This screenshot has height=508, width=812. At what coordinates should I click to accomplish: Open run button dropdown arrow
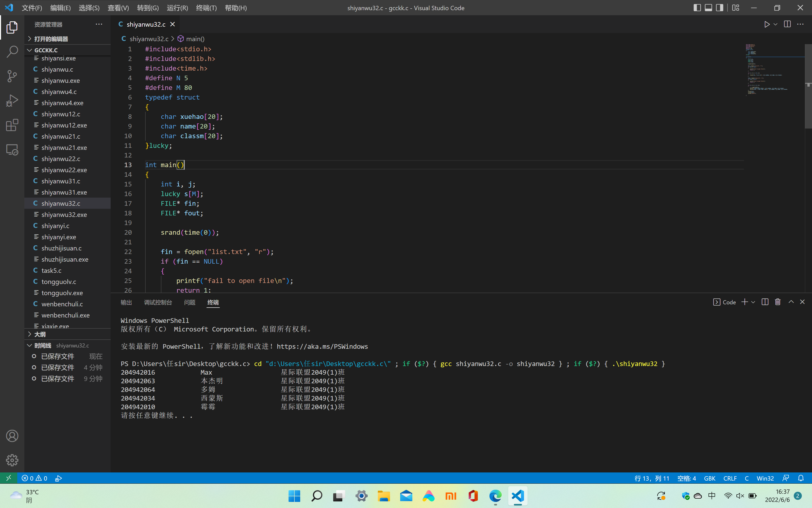(x=775, y=24)
